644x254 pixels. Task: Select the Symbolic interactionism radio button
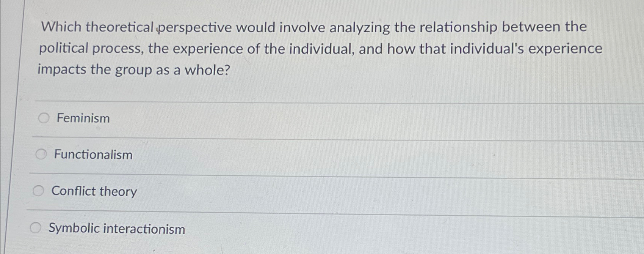[36, 227]
